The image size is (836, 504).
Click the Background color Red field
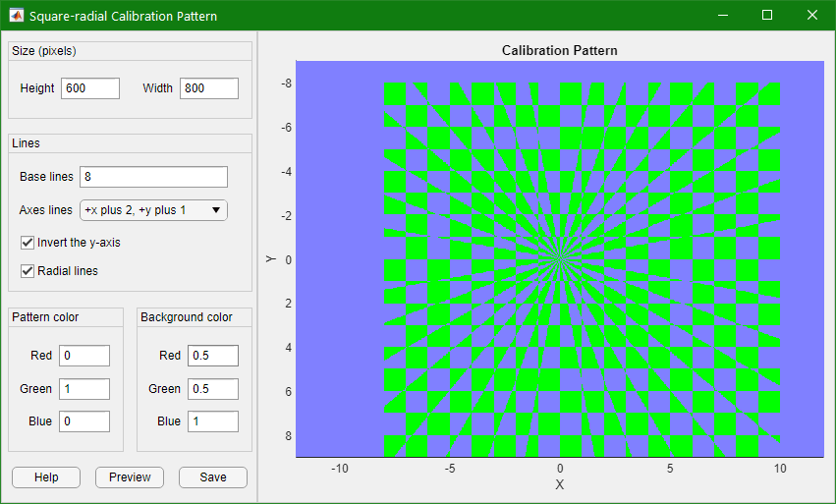click(212, 356)
